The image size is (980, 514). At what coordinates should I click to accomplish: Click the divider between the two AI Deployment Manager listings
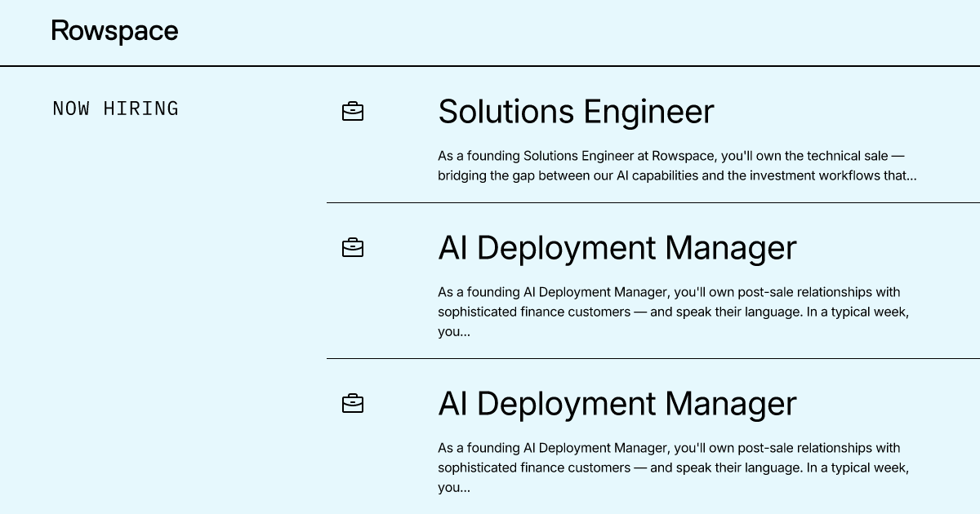coord(653,358)
